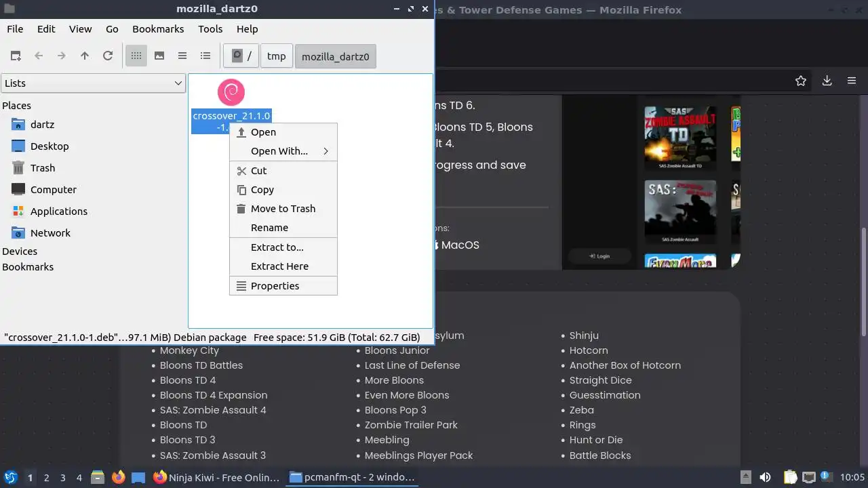
Task: Choose Move to Trash menu entry
Action: click(x=283, y=209)
